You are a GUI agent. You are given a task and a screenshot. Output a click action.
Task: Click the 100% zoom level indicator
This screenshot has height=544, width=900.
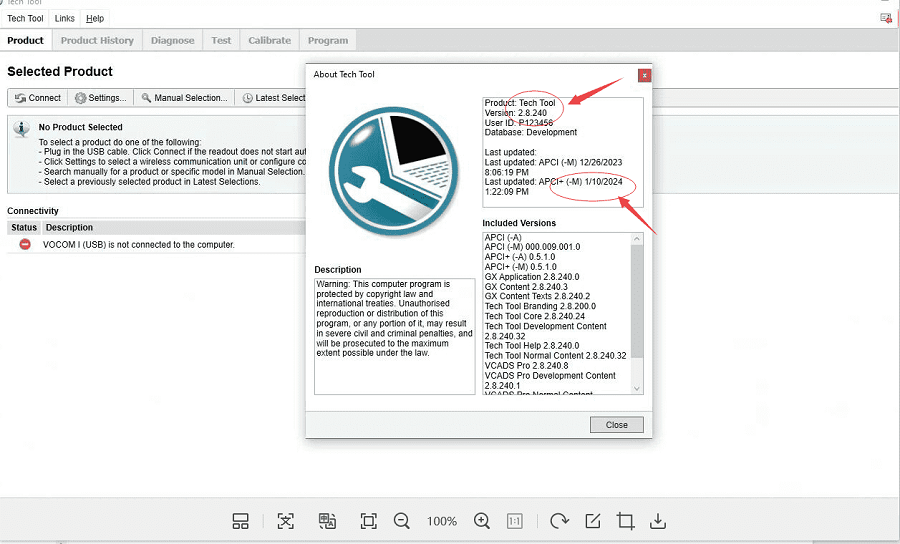[x=441, y=521]
